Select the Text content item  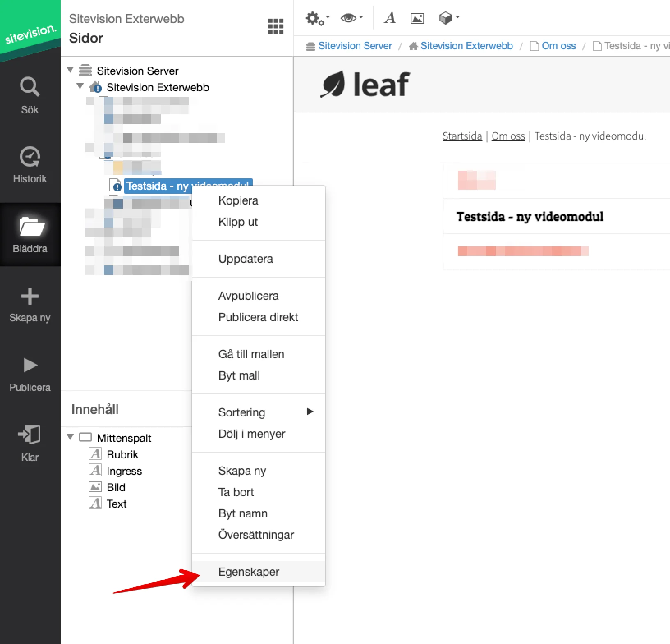coord(117,504)
